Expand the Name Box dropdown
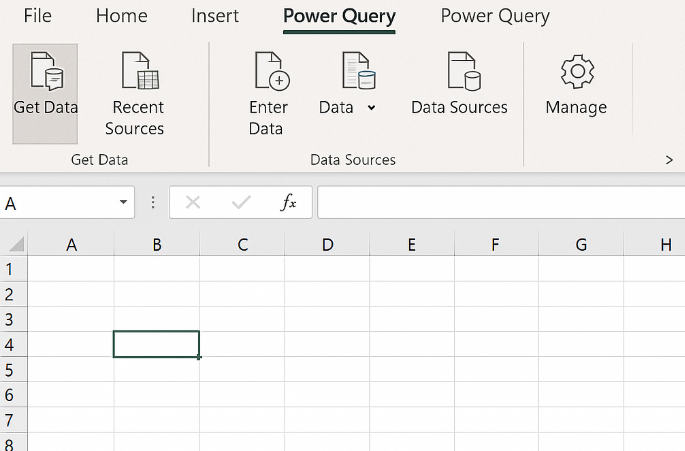 123,202
